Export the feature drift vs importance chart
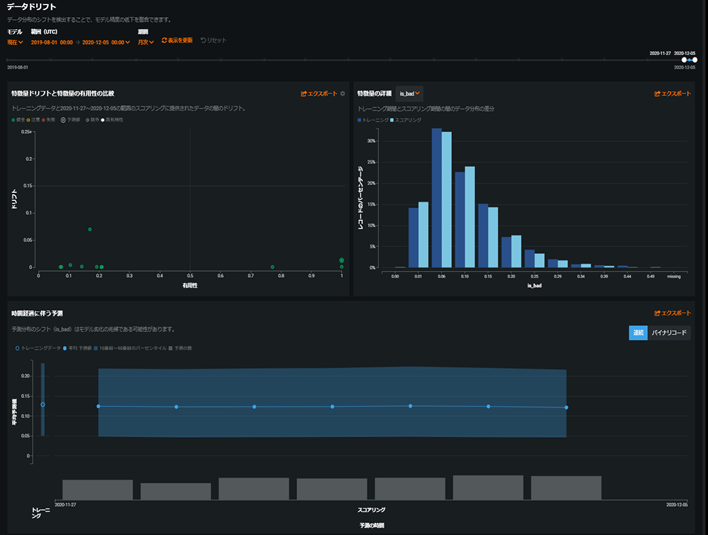Image resolution: width=708 pixels, height=535 pixels. [x=319, y=93]
